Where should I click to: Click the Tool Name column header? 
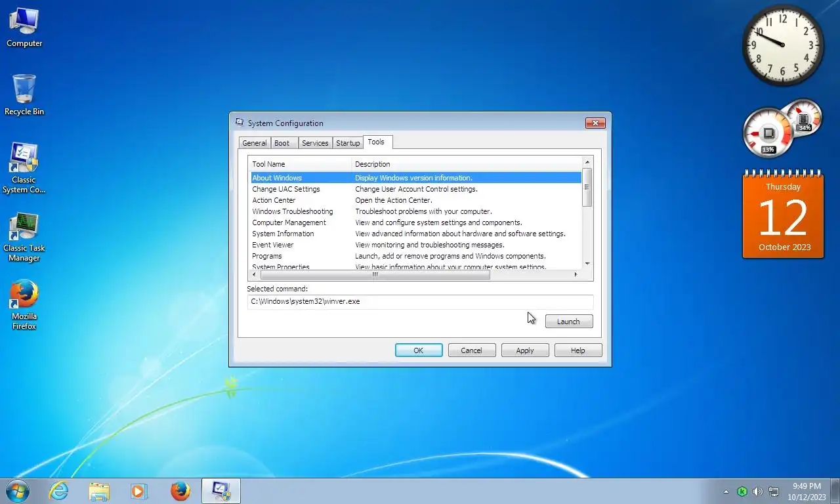(x=300, y=164)
